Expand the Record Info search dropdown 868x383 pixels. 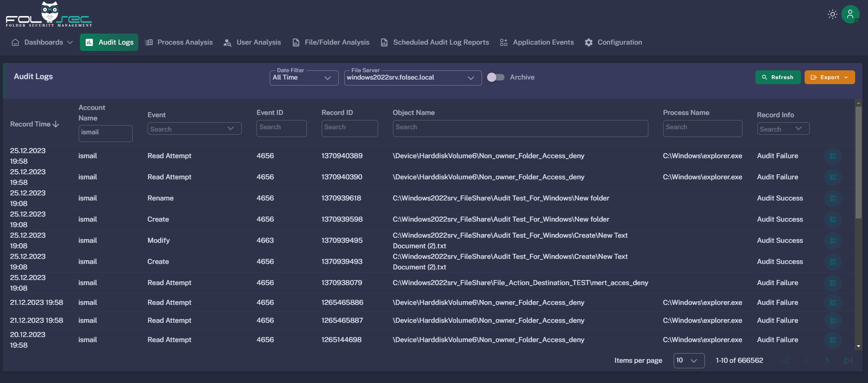[x=783, y=129]
